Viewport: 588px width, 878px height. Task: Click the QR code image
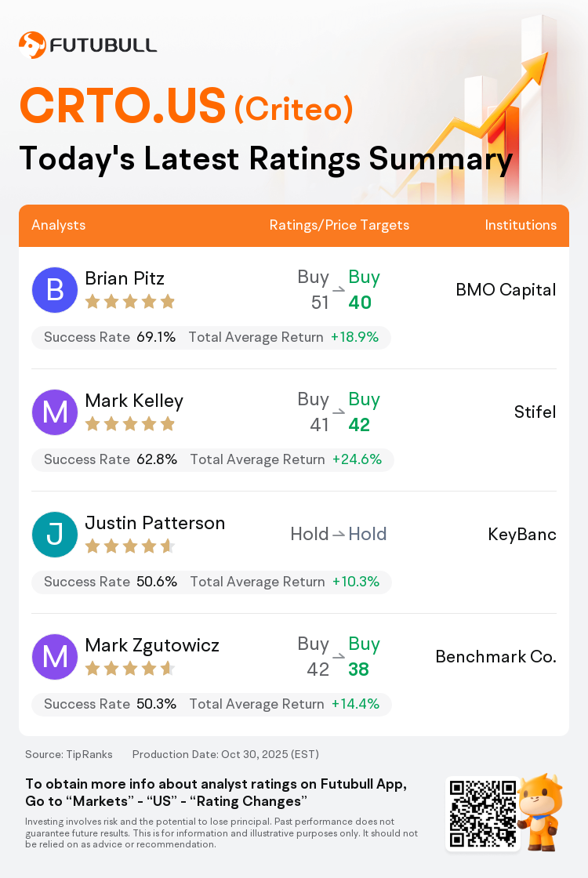point(481,813)
